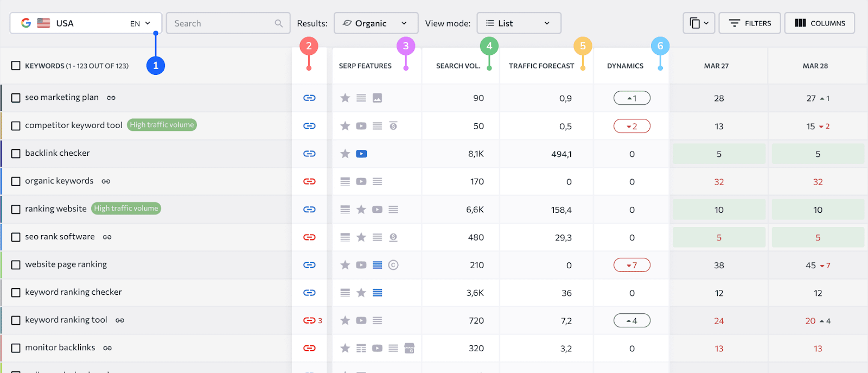This screenshot has width=868, height=373.
Task: Click the blue video SERP icon for backlink checker
Action: pyautogui.click(x=361, y=154)
